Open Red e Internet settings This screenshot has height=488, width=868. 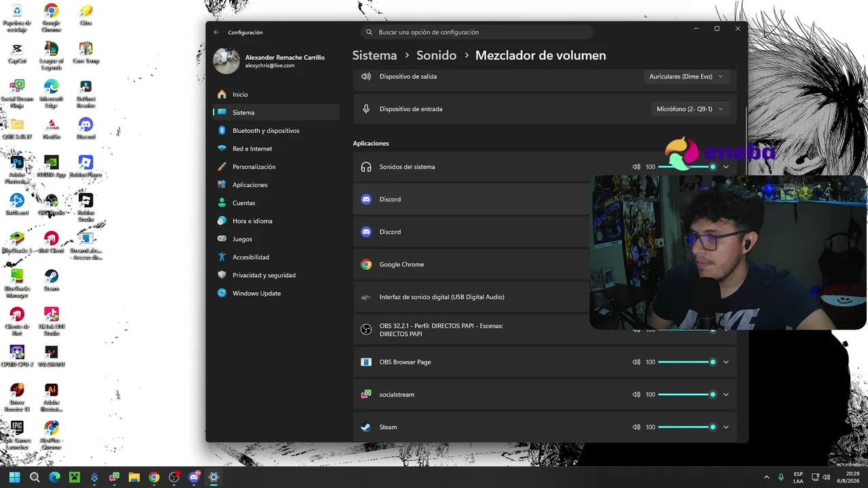(276, 148)
